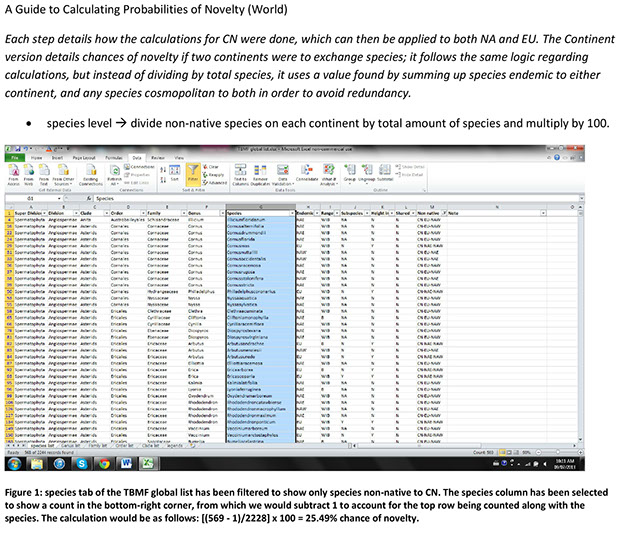Viewport: 624px width, 533px height.
Task: Open the From Other Sources menu
Action: tap(63, 175)
